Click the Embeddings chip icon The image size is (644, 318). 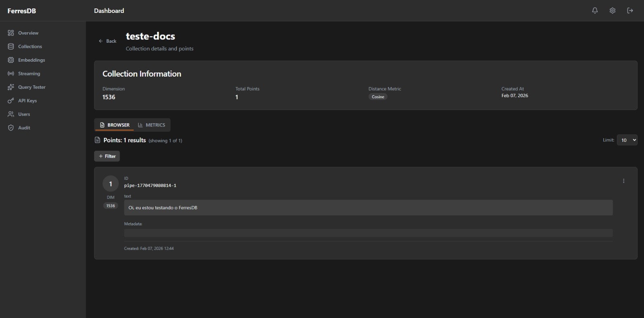pyautogui.click(x=11, y=60)
